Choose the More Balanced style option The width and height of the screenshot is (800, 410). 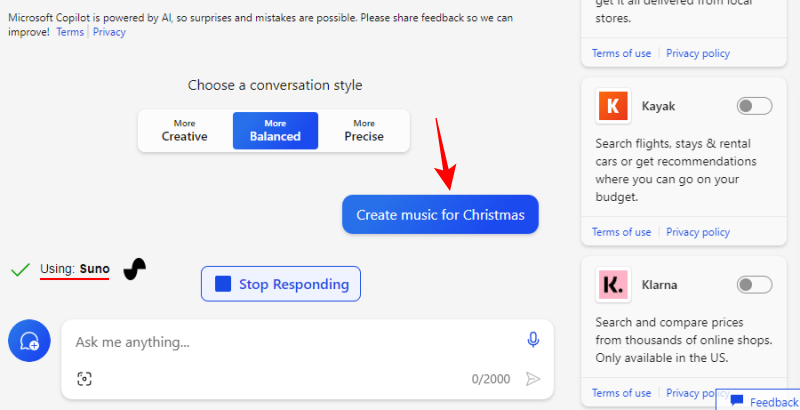[x=275, y=130]
